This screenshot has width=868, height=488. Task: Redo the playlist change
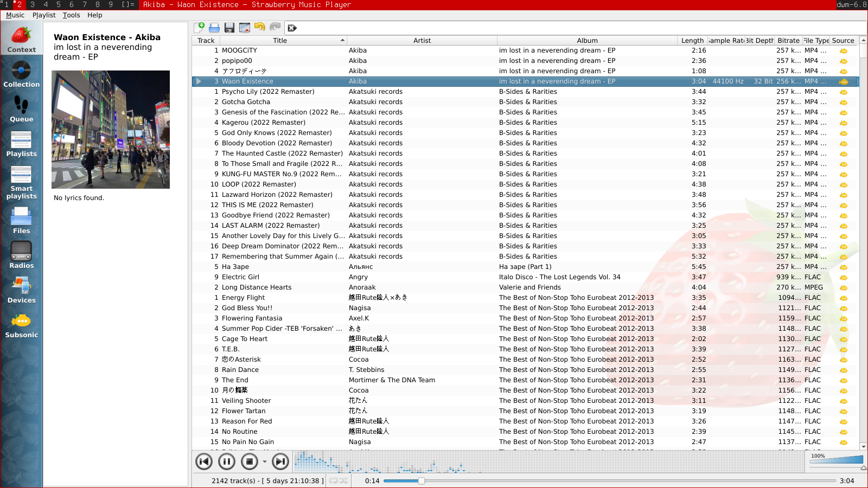coord(275,28)
